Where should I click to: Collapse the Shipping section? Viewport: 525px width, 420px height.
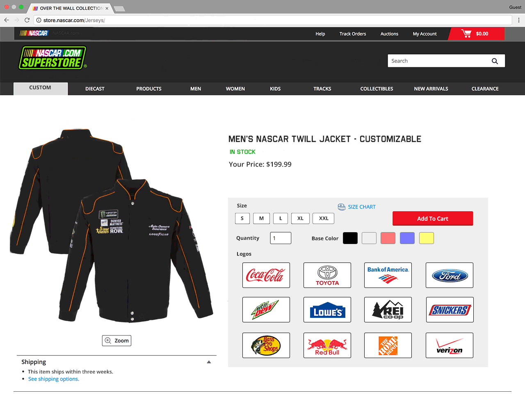(x=209, y=362)
